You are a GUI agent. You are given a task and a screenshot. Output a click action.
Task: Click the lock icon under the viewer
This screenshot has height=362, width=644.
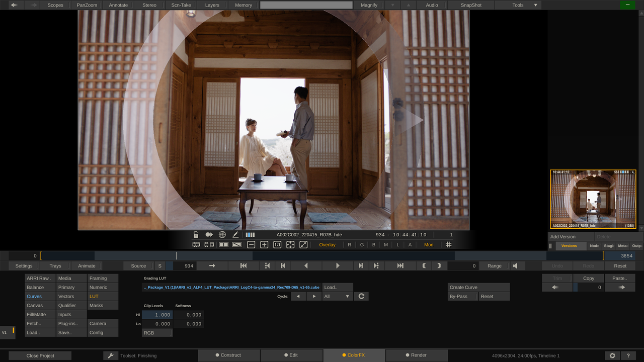point(196,235)
